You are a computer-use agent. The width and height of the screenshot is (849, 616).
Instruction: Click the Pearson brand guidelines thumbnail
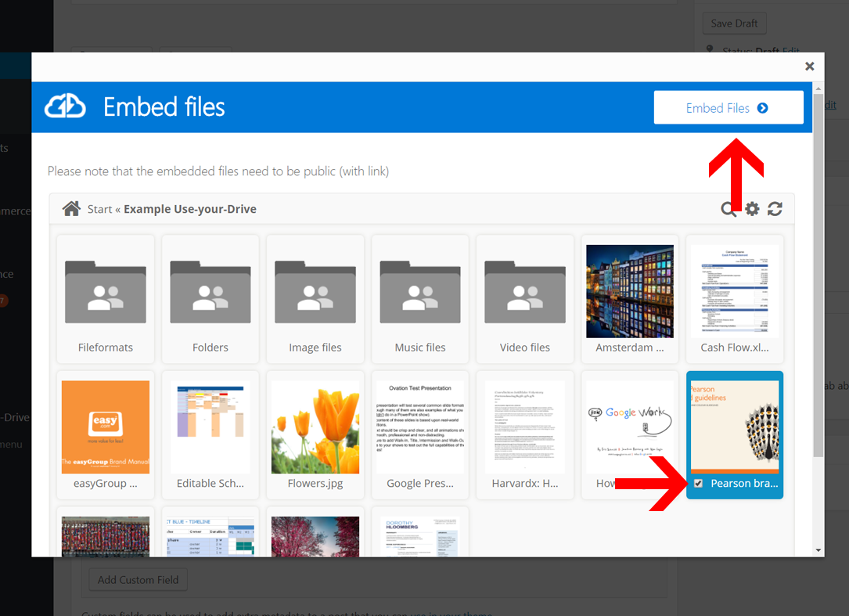735,427
